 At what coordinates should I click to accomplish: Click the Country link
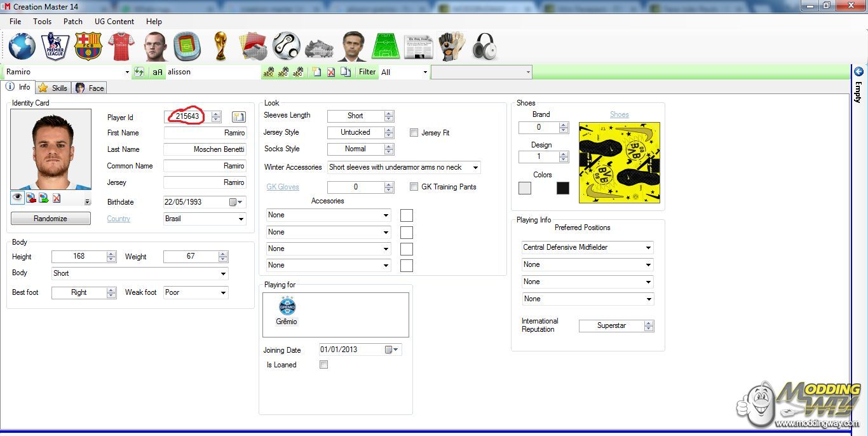(119, 219)
